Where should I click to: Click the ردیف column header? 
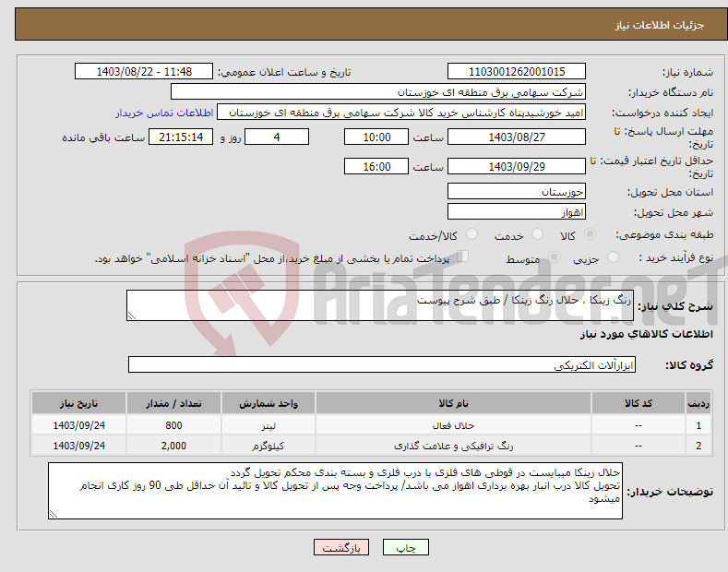pos(698,403)
